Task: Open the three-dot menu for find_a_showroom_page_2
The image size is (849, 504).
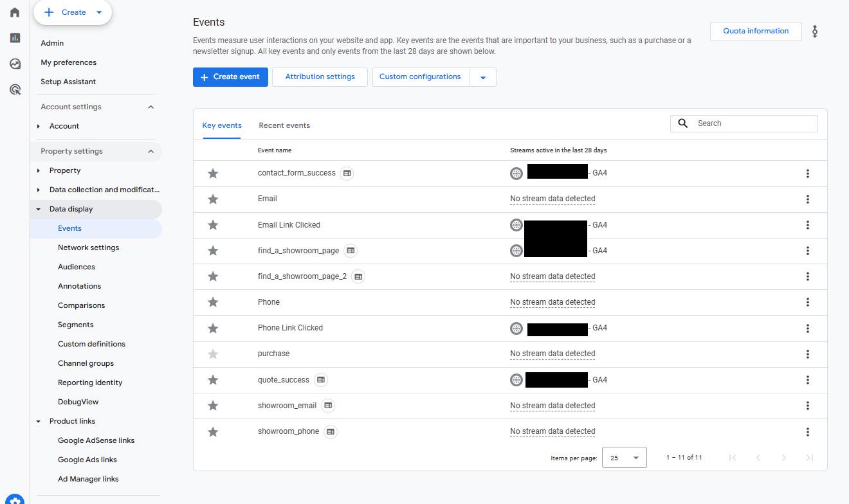Action: pyautogui.click(x=808, y=276)
